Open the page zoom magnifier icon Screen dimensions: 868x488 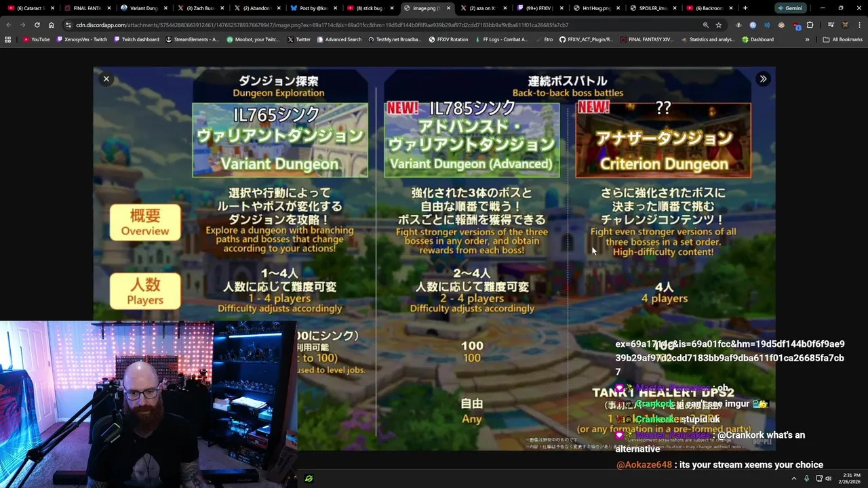(706, 25)
